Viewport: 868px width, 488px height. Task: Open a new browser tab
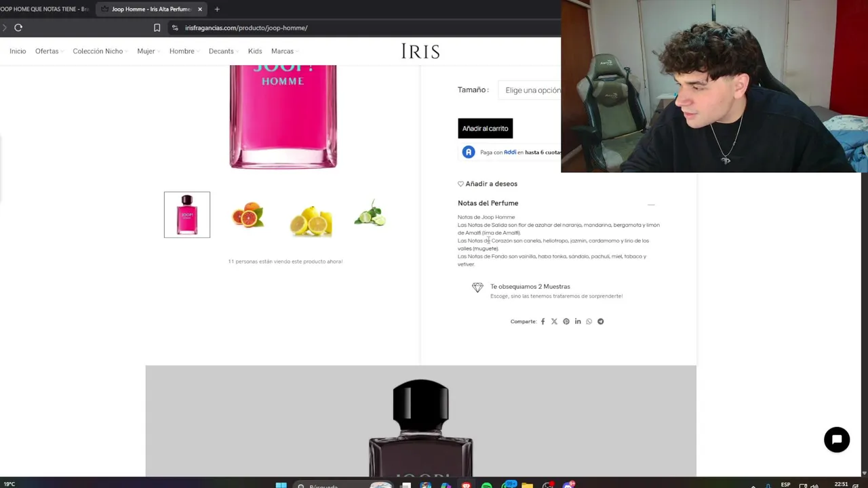pyautogui.click(x=217, y=9)
